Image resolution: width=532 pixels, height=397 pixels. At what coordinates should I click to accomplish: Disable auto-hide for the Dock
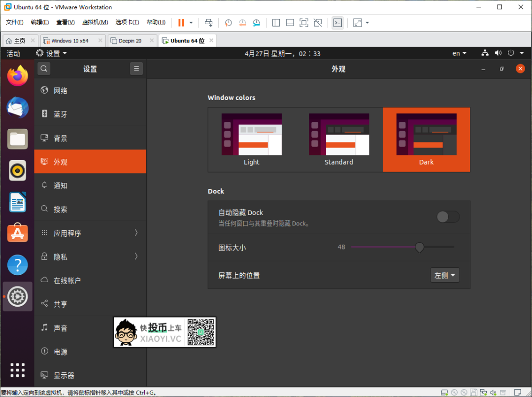[x=447, y=217]
